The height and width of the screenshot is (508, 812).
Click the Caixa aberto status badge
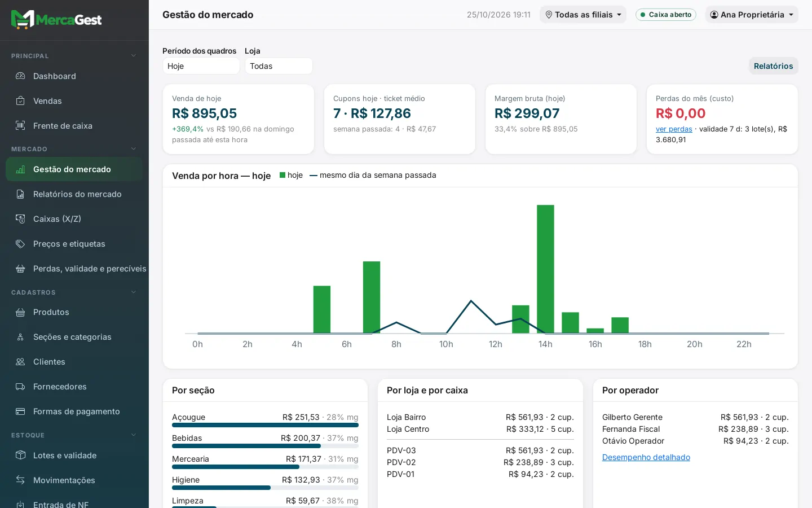point(666,15)
